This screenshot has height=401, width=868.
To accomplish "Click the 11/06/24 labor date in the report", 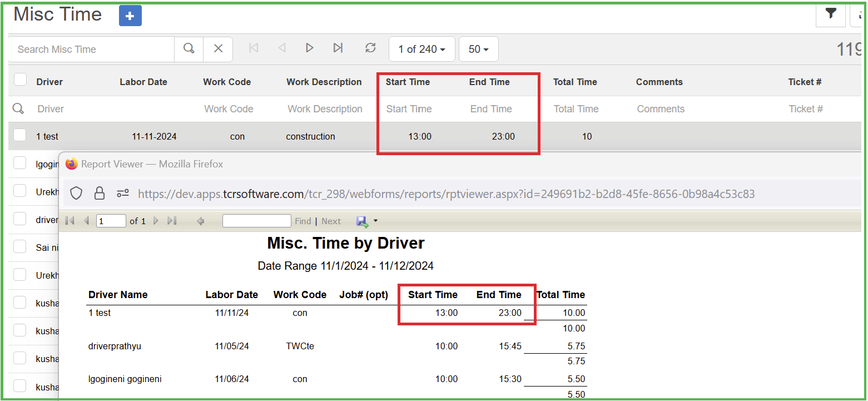I will pos(232,379).
